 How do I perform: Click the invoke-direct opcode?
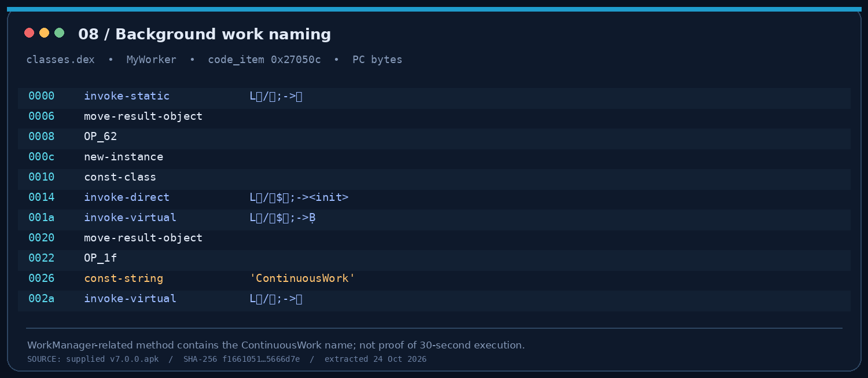[127, 197]
